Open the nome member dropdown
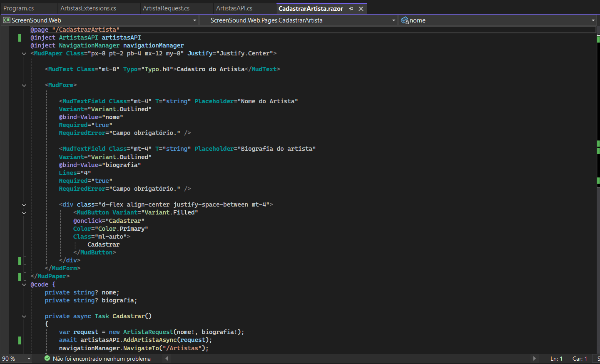The height and width of the screenshot is (364, 600). click(593, 20)
